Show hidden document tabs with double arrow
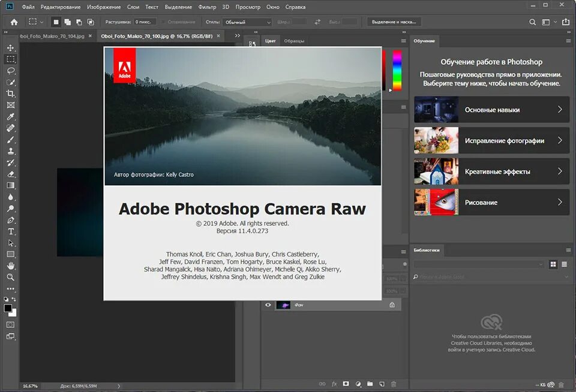Viewport: 576px width, 392px height. click(238, 35)
